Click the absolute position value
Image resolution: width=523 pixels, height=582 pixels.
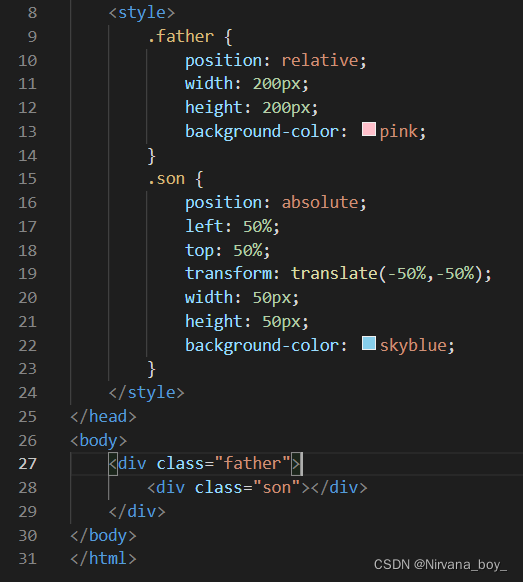320,203
